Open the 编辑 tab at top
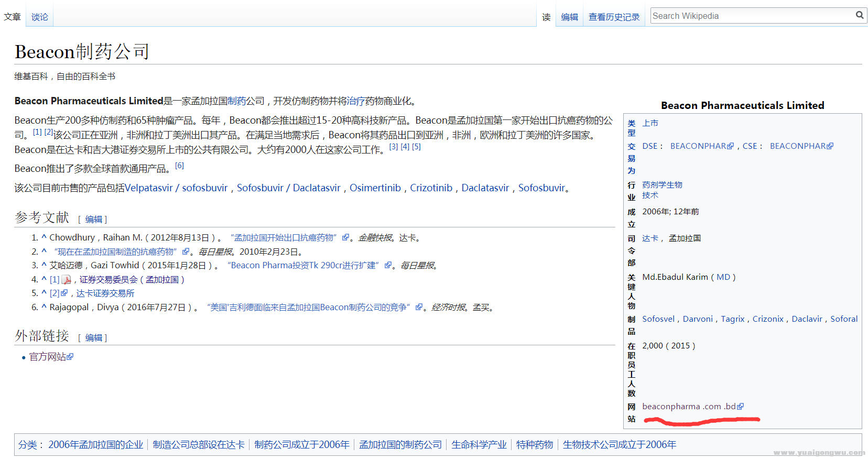 569,17
